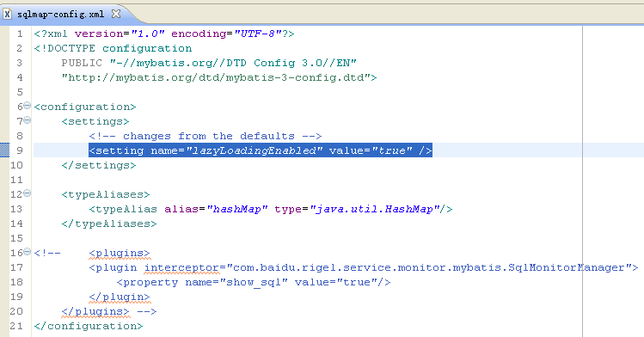
Task: Click the underlined opening plugins tag on line 16
Action: pos(120,254)
